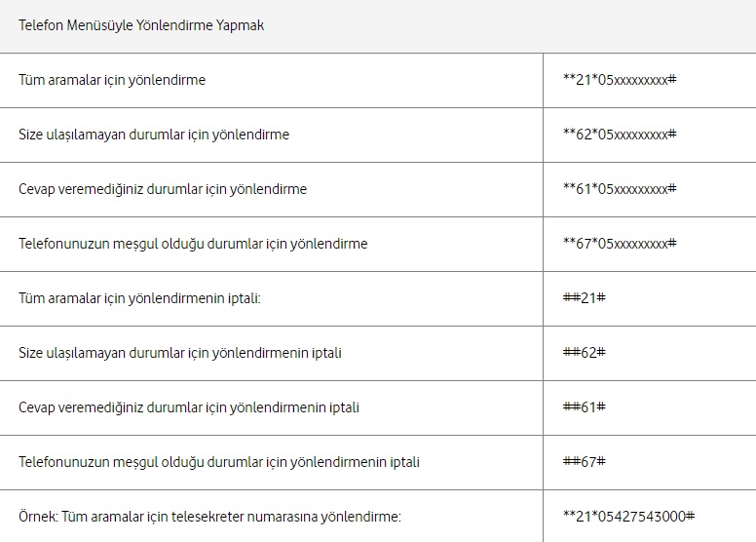Screen dimensions: 756x542
Task: Click the **21*05427543000# example code
Action: pos(628,517)
